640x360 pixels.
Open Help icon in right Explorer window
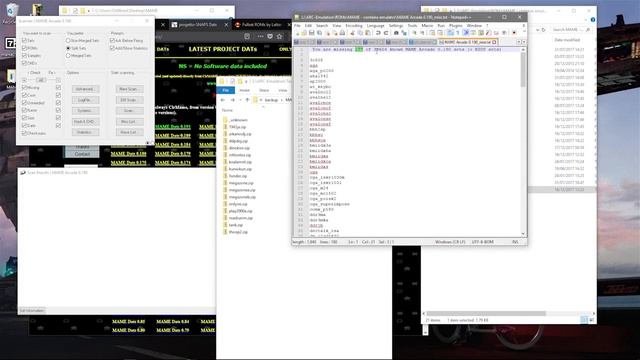(593, 19)
